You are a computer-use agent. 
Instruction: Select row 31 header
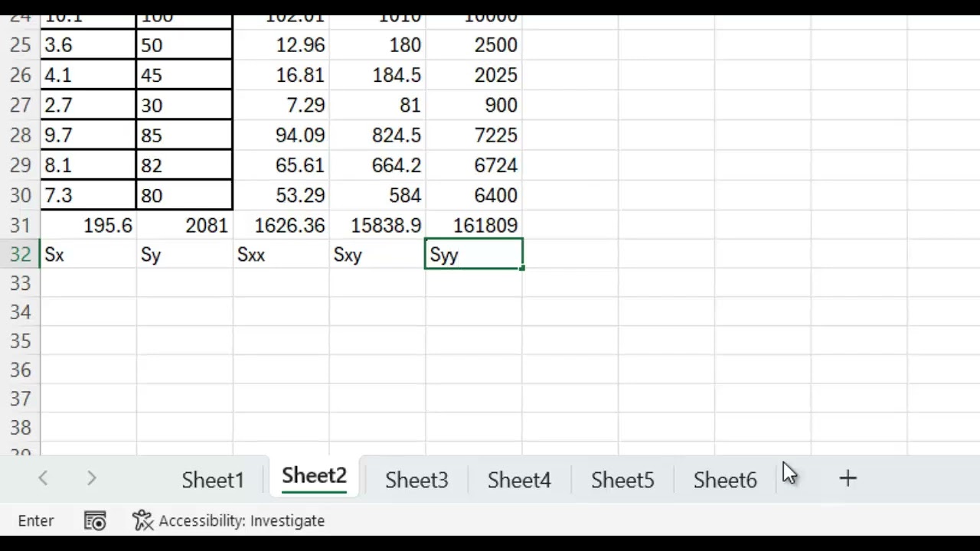pos(20,226)
